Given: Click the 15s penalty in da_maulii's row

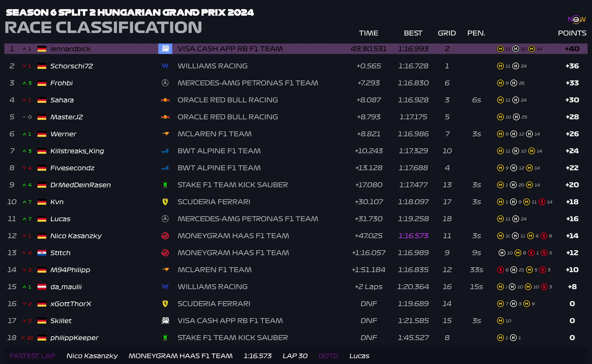Looking at the screenshot, I should [x=476, y=287].
